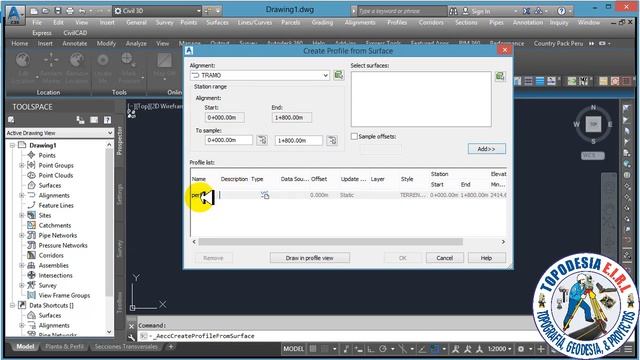The image size is (640, 360).
Task: Select View Frame Groups in the tree
Action: pos(64,296)
